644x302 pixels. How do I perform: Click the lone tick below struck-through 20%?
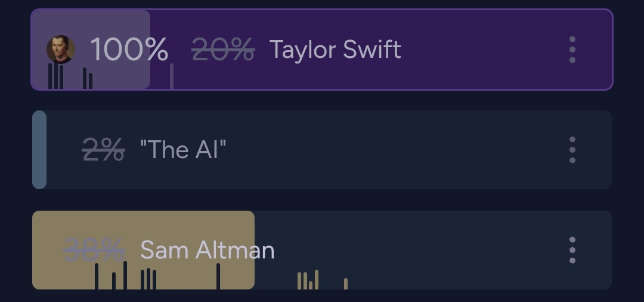pyautogui.click(x=172, y=76)
